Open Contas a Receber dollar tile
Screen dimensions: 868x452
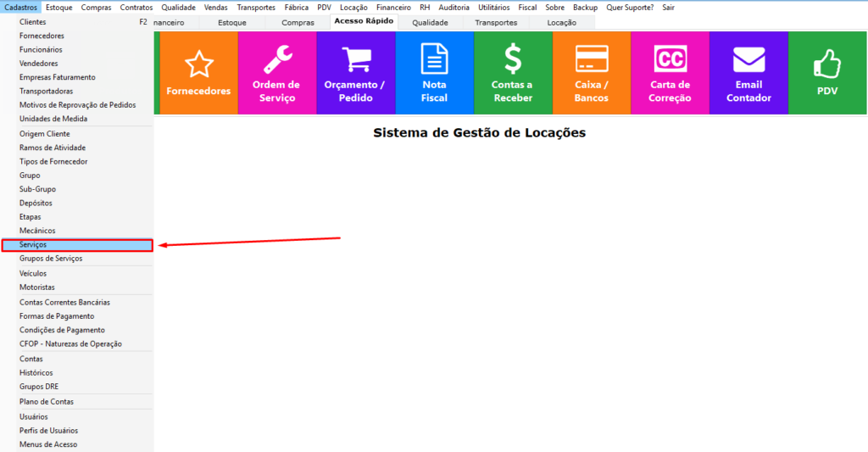coord(512,73)
